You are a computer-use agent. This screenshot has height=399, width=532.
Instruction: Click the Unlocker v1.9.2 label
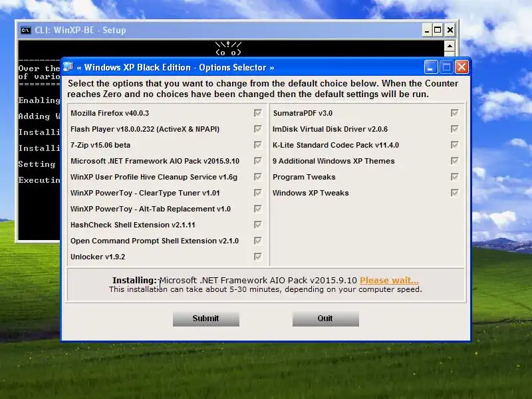[x=98, y=257]
